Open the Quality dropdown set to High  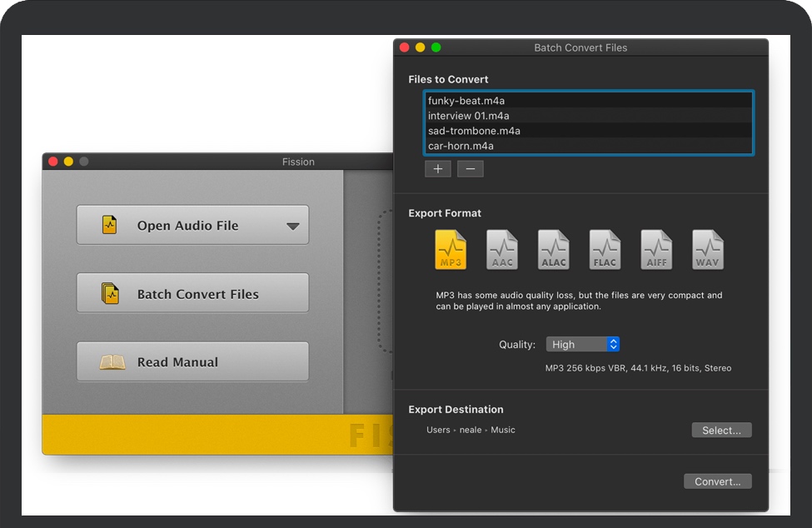(x=582, y=345)
